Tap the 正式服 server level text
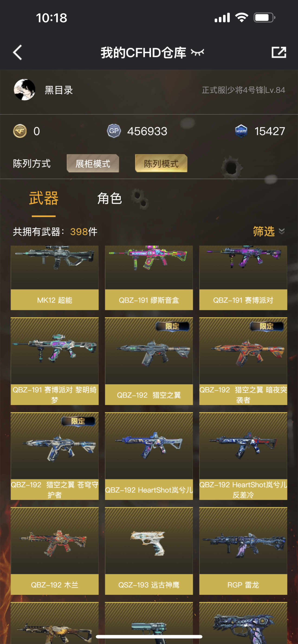 [x=243, y=90]
